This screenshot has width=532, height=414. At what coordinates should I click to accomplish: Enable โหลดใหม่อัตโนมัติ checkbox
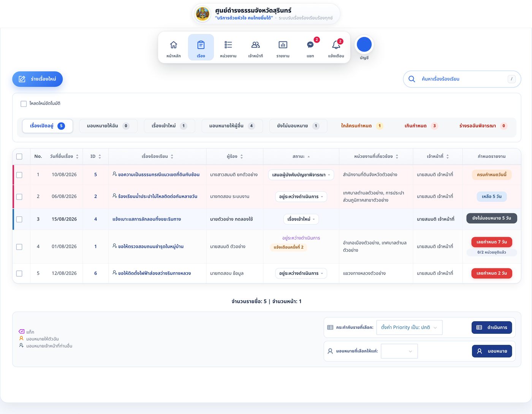[x=24, y=103]
